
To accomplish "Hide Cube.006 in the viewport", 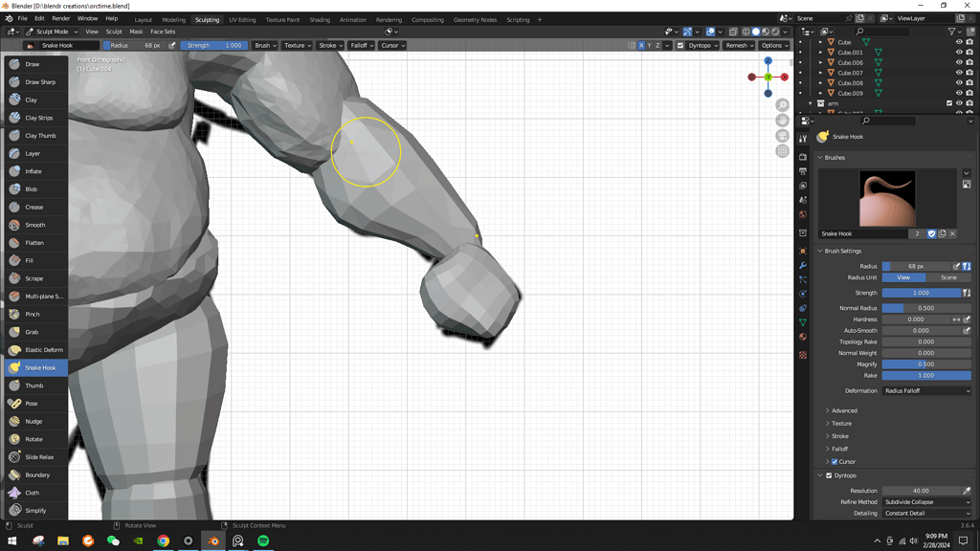I will (x=959, y=62).
